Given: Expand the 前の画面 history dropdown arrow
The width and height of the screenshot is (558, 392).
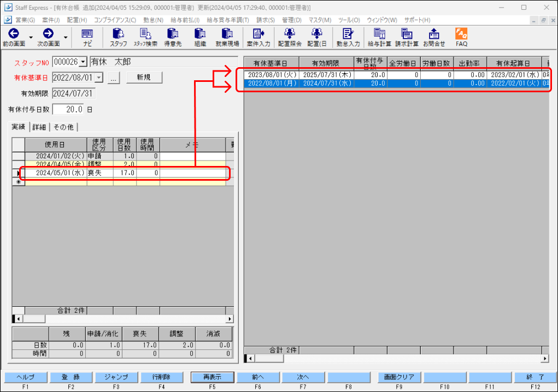Looking at the screenshot, I should pyautogui.click(x=31, y=37).
